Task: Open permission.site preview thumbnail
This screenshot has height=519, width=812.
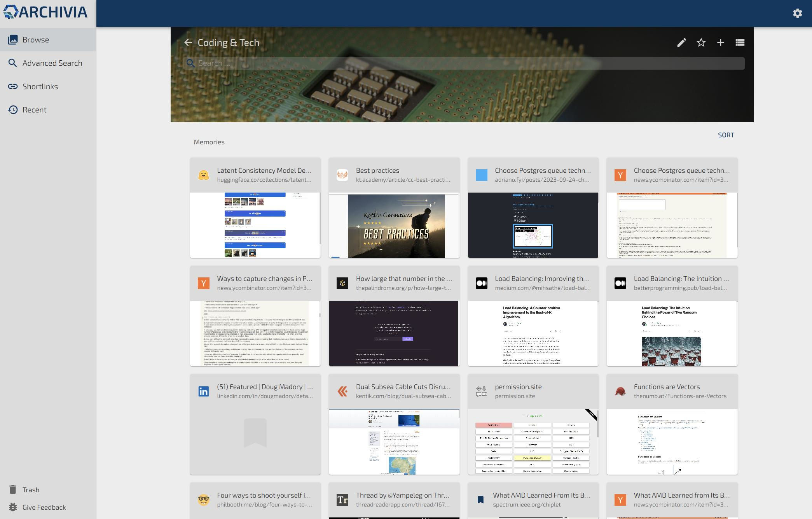Action: tap(533, 442)
